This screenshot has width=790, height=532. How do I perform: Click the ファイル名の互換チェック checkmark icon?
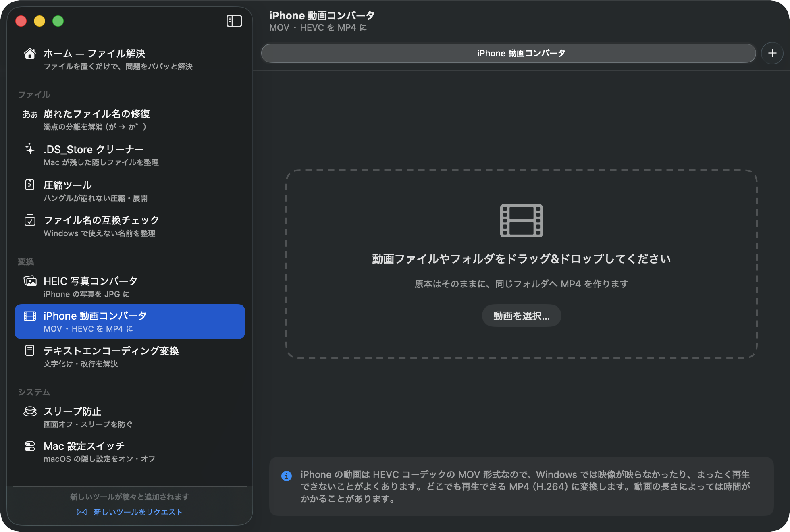tap(30, 220)
